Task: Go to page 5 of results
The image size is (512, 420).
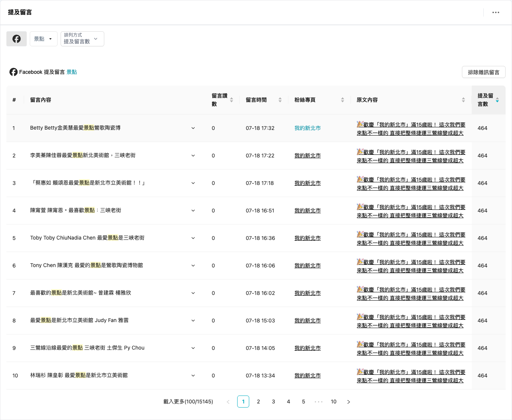Action: pyautogui.click(x=303, y=402)
